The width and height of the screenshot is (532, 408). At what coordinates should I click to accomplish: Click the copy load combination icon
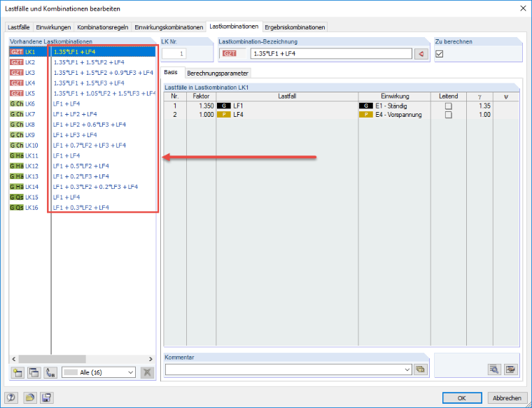point(34,372)
